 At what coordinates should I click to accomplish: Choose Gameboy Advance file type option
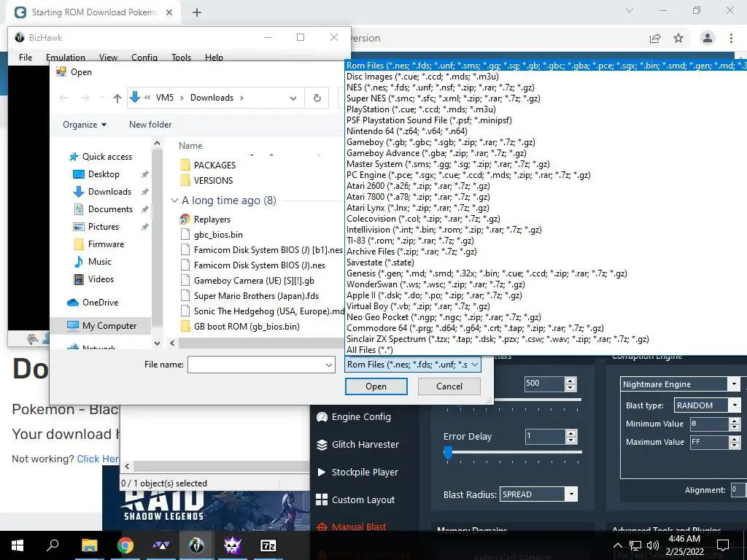436,153
